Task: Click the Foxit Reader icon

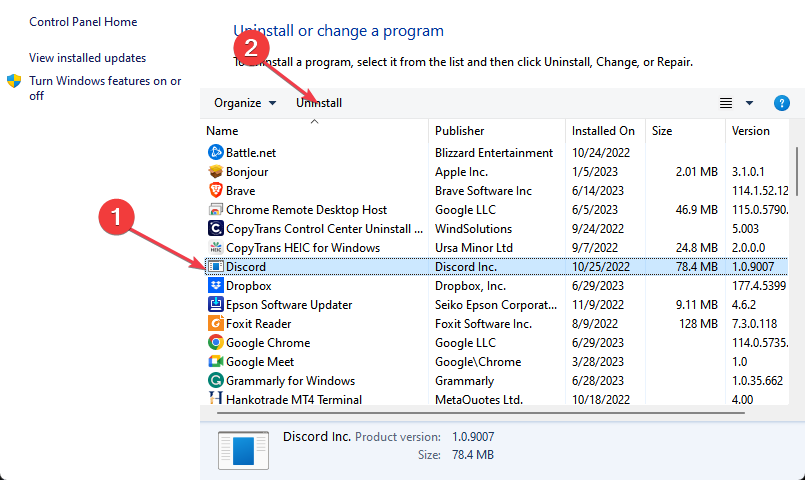Action: click(215, 323)
